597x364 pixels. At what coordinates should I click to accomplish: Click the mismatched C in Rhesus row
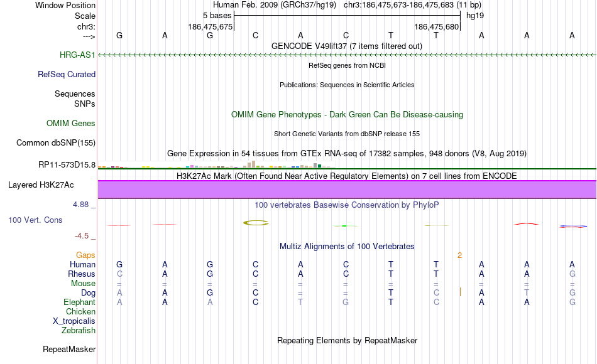119,274
